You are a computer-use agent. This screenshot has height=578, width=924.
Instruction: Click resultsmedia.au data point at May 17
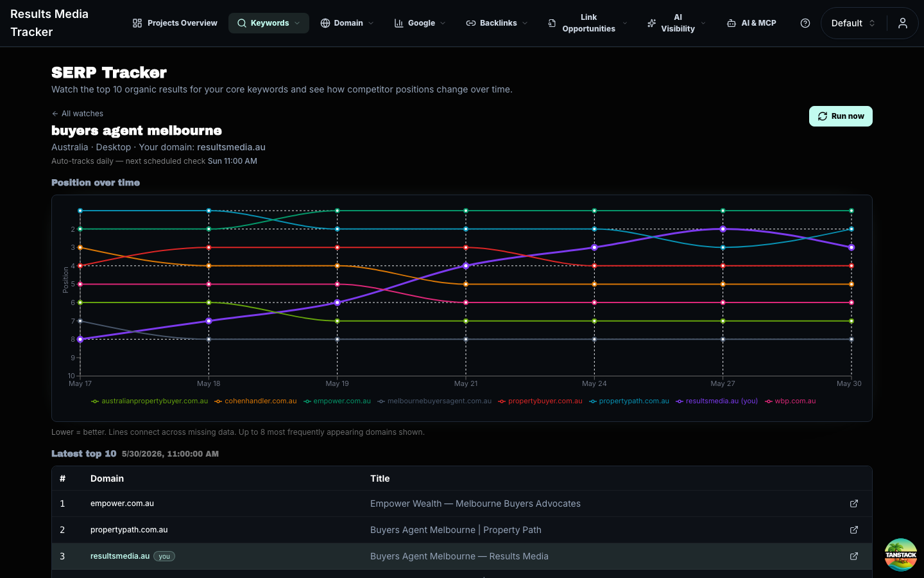click(x=80, y=340)
